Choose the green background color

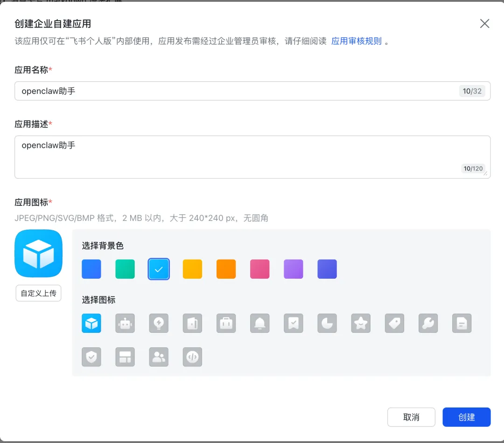[x=125, y=269]
